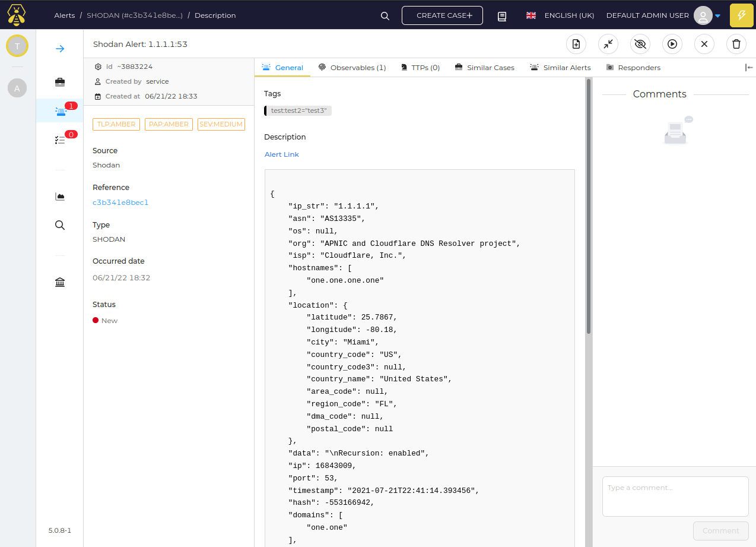The width and height of the screenshot is (756, 547).
Task: Toggle ignore updates crossed-eye icon
Action: click(640, 44)
